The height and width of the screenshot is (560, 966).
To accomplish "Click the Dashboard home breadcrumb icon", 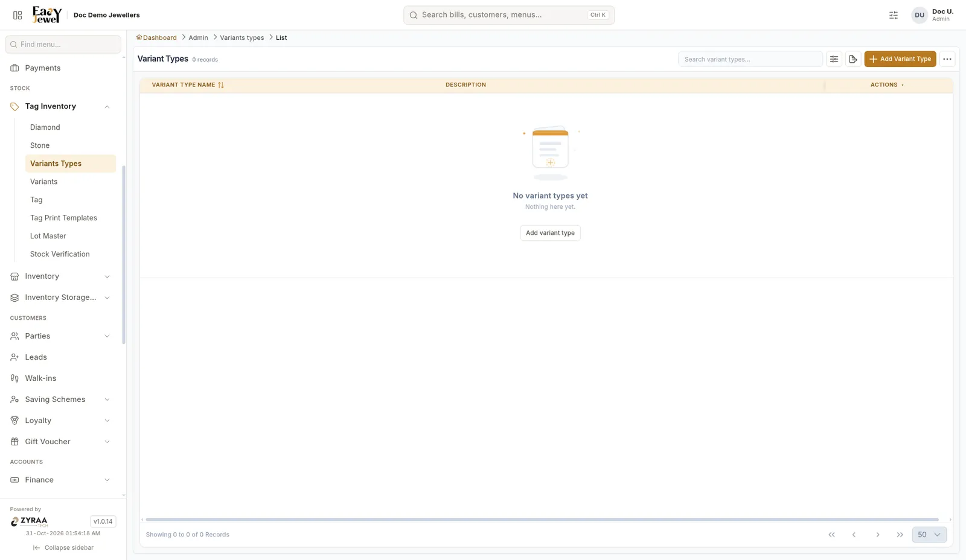I will [139, 37].
